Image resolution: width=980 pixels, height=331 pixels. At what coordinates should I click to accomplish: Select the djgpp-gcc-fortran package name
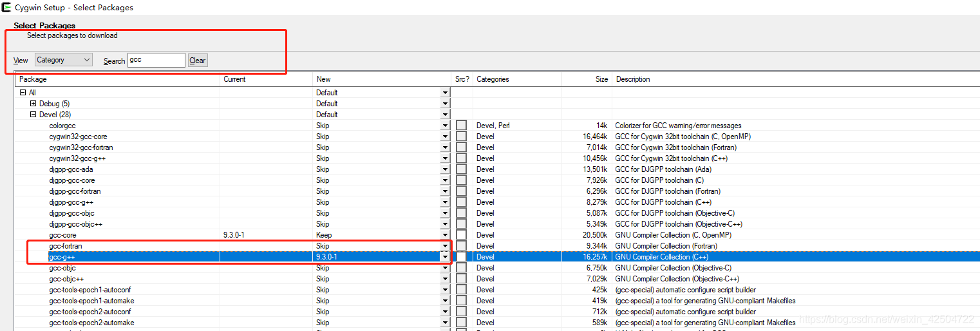(x=75, y=191)
